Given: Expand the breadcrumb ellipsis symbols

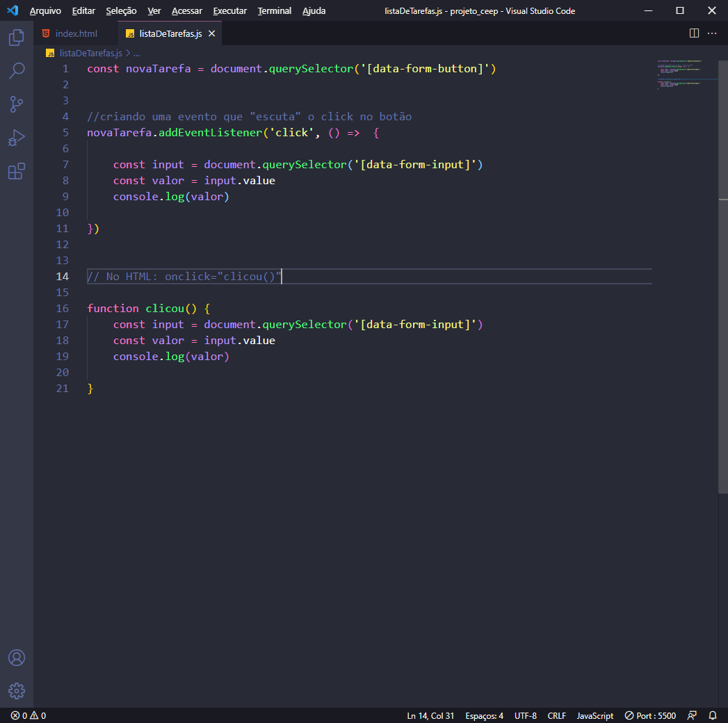Looking at the screenshot, I should point(136,54).
